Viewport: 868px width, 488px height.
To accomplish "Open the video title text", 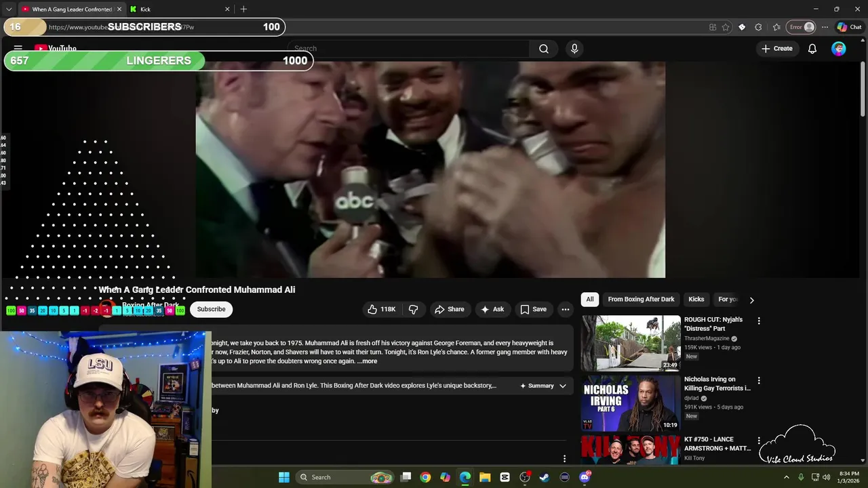I will tap(197, 289).
